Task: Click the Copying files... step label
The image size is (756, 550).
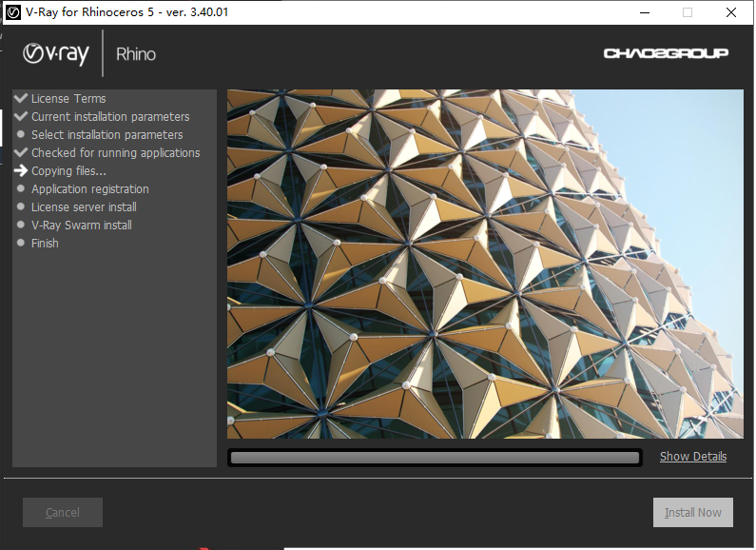Action: (68, 171)
